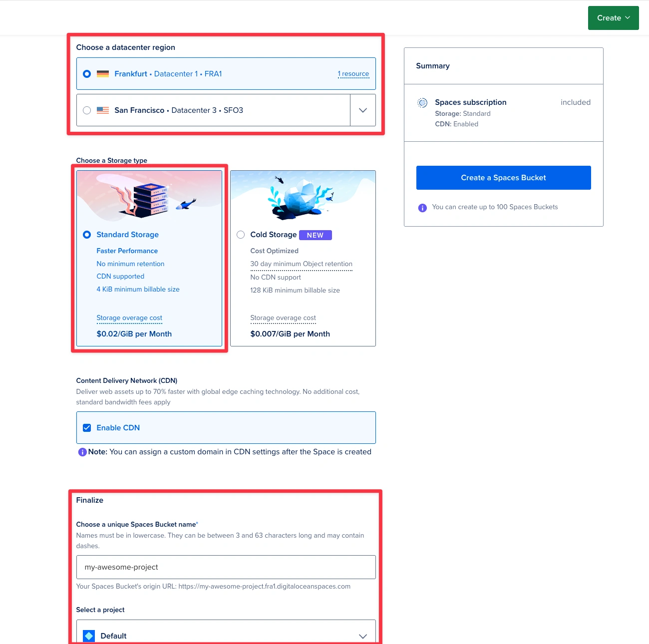Choose the Cold Storage radio option
649x644 pixels.
(x=241, y=235)
